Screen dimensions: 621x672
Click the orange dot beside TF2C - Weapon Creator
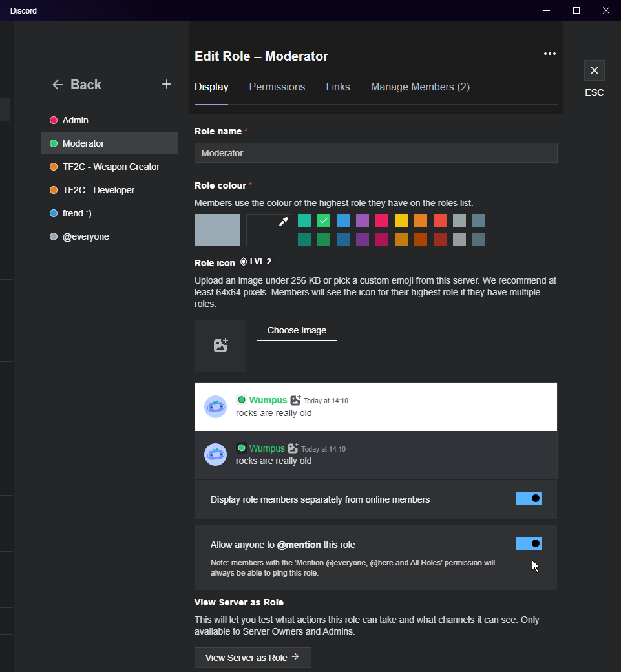coord(54,167)
